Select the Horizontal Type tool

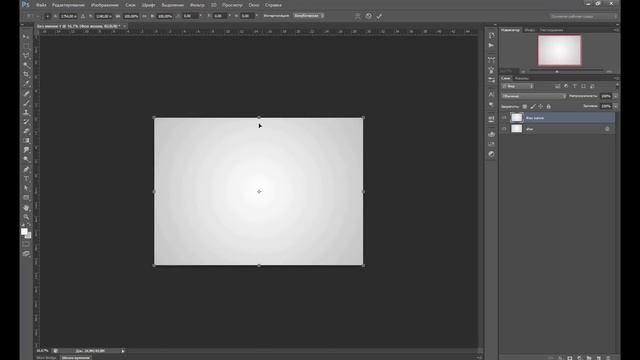tap(26, 179)
